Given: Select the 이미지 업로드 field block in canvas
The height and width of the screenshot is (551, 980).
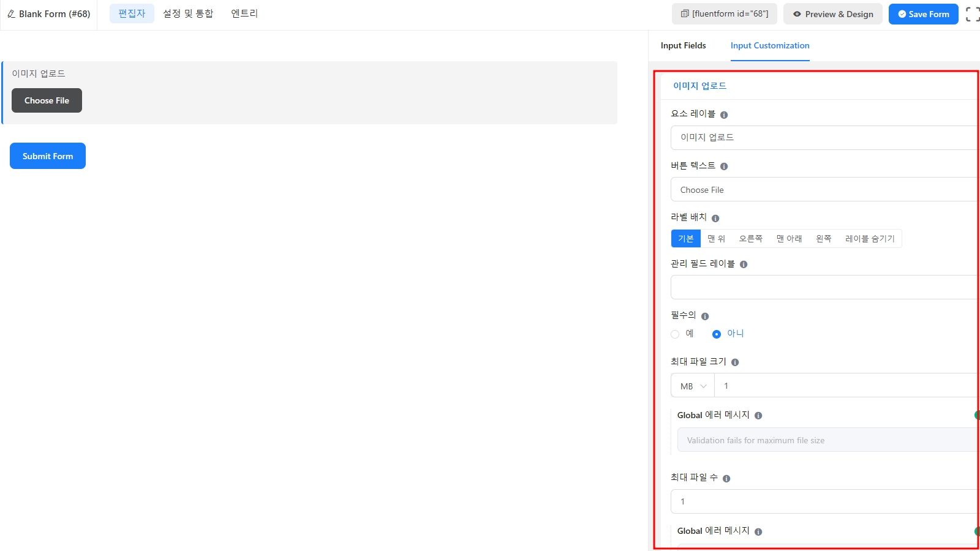Looking at the screenshot, I should pos(310,93).
